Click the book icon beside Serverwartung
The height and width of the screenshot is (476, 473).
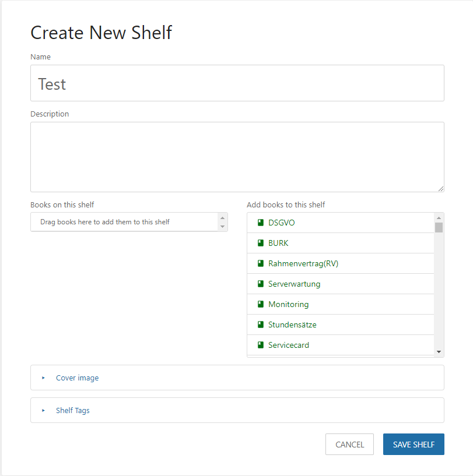point(260,284)
